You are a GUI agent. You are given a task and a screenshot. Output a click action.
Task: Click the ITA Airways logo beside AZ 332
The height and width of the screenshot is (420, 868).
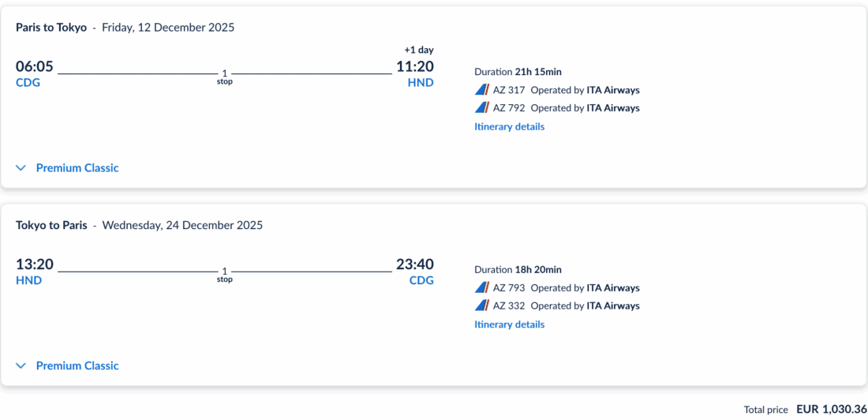[x=482, y=306]
